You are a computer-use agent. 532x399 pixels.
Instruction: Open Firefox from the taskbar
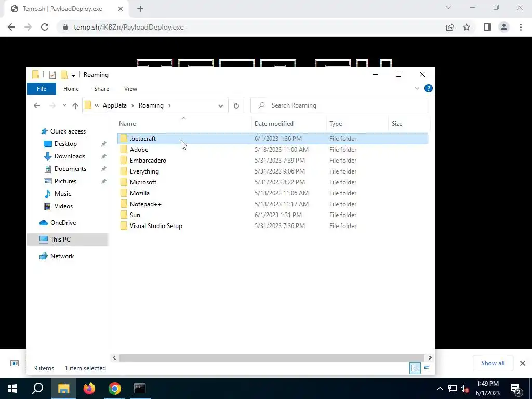point(89,389)
